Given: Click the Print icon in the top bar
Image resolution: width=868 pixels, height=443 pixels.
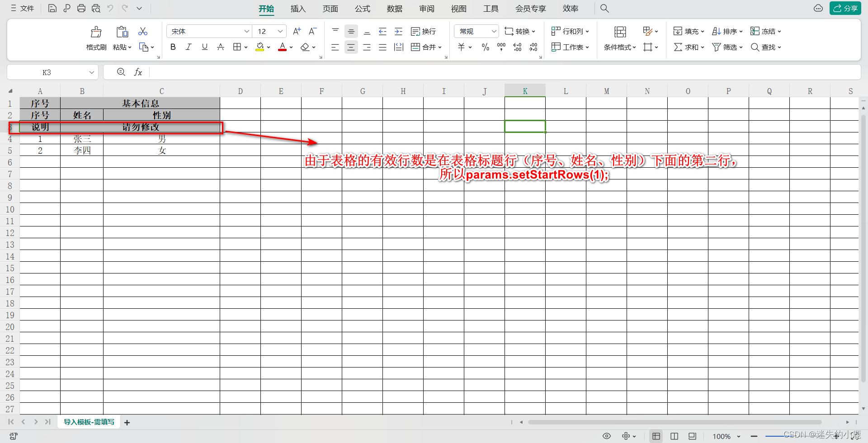Looking at the screenshot, I should pos(81,8).
